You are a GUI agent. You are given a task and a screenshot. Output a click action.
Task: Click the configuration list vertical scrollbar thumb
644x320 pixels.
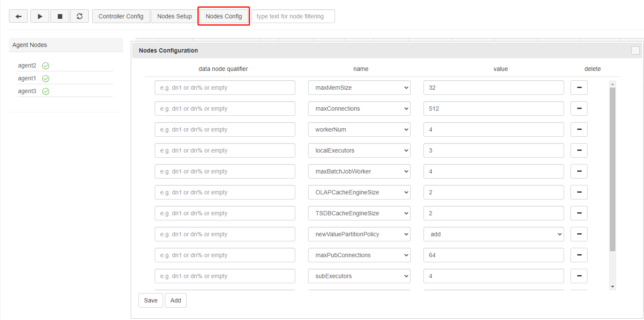(x=612, y=169)
